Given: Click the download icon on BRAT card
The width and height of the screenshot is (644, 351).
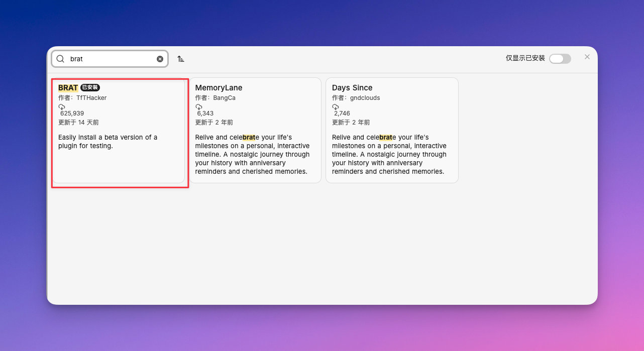Looking at the screenshot, I should [x=62, y=107].
